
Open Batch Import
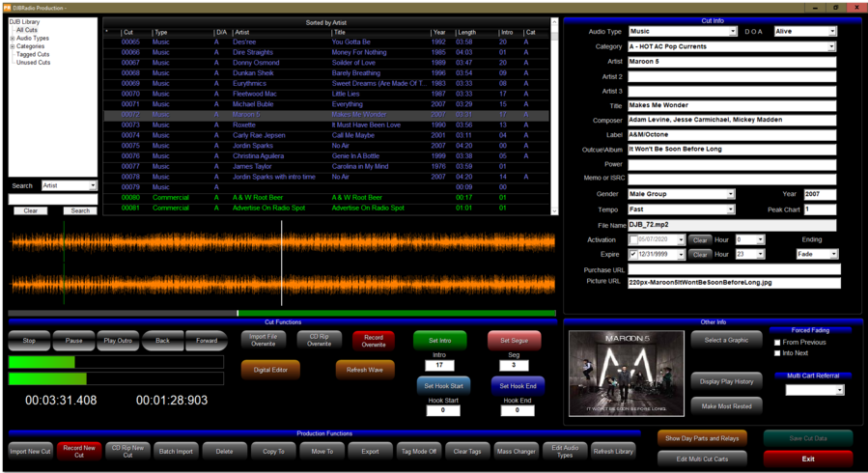click(x=176, y=452)
